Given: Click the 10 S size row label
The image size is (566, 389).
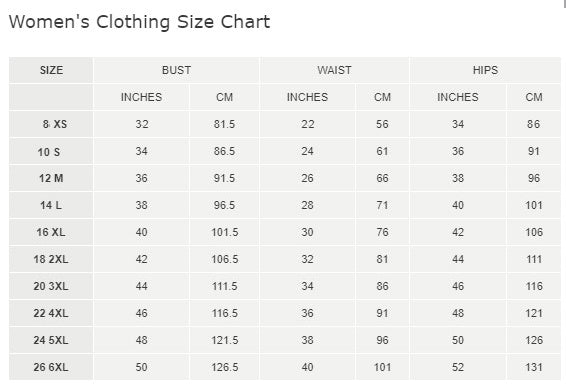Looking at the screenshot, I should (x=49, y=152).
